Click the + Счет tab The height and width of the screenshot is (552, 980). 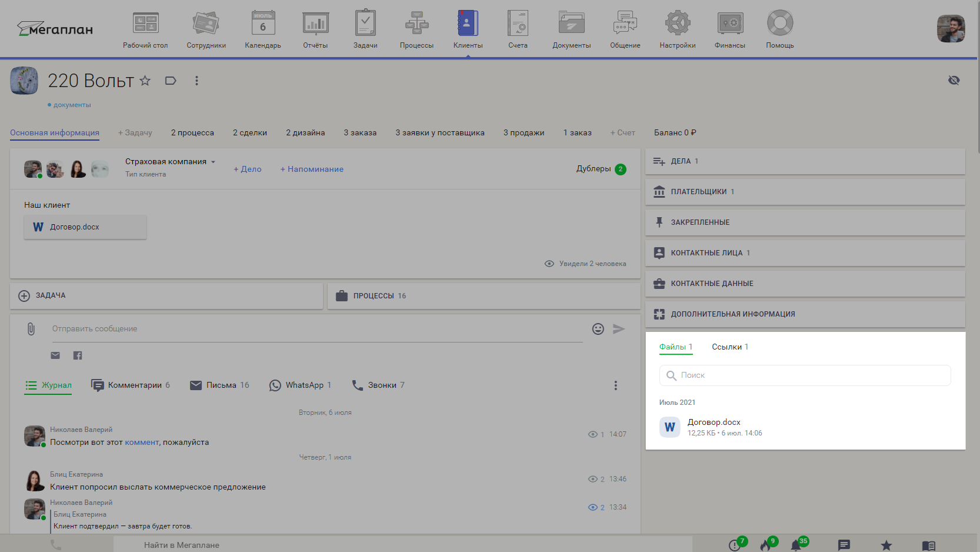[x=622, y=133]
